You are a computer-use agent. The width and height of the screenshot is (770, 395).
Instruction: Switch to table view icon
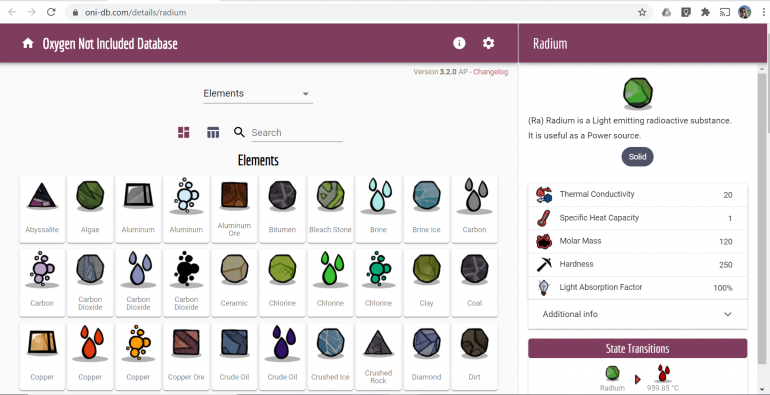click(213, 132)
